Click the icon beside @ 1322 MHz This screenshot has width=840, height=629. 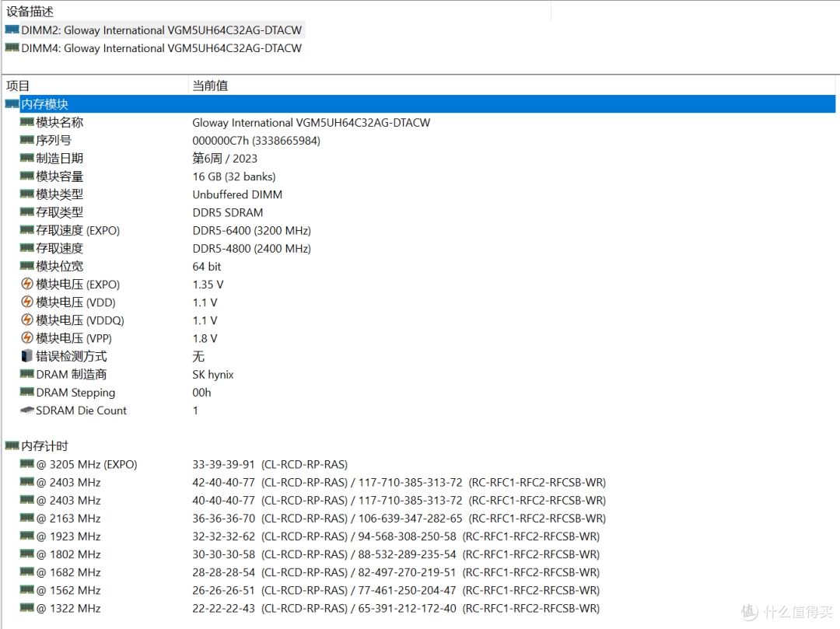(x=26, y=607)
